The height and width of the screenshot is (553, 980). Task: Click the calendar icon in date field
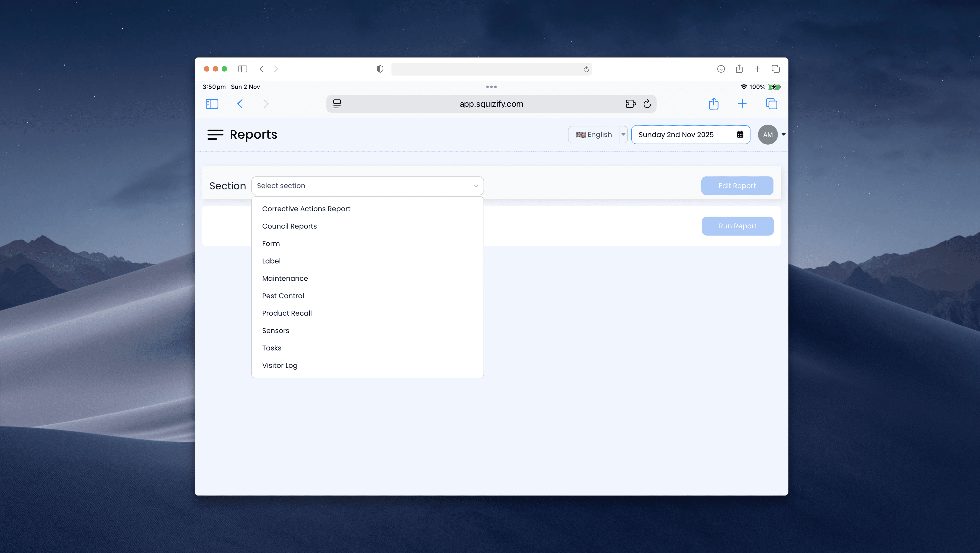tap(740, 135)
